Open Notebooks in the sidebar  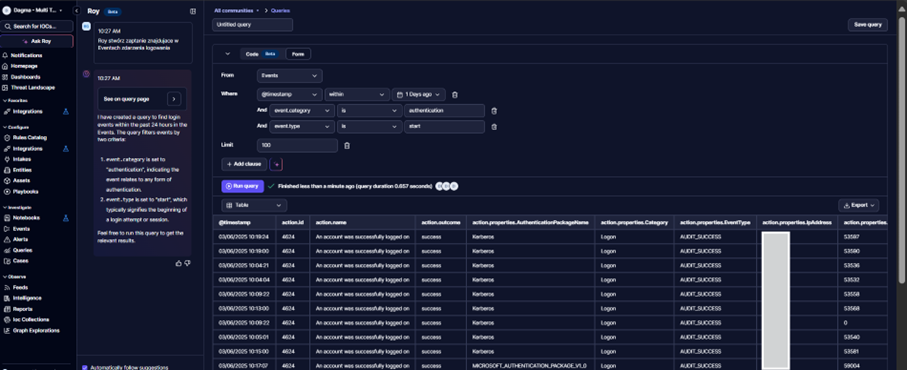coord(26,218)
